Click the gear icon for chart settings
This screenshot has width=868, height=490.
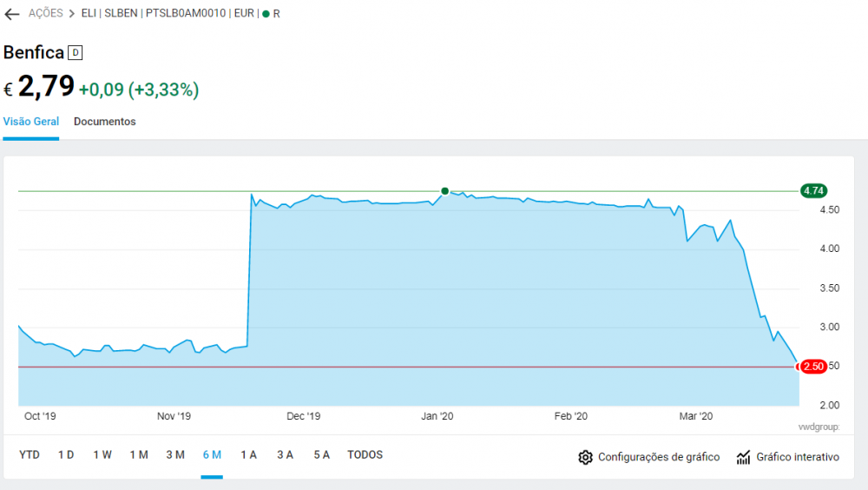(585, 457)
